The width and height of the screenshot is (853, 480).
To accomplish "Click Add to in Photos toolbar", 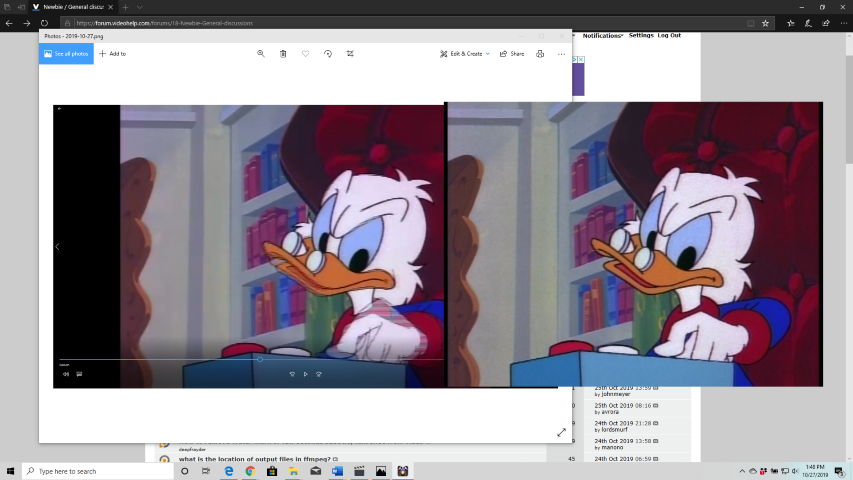I will tap(112, 53).
